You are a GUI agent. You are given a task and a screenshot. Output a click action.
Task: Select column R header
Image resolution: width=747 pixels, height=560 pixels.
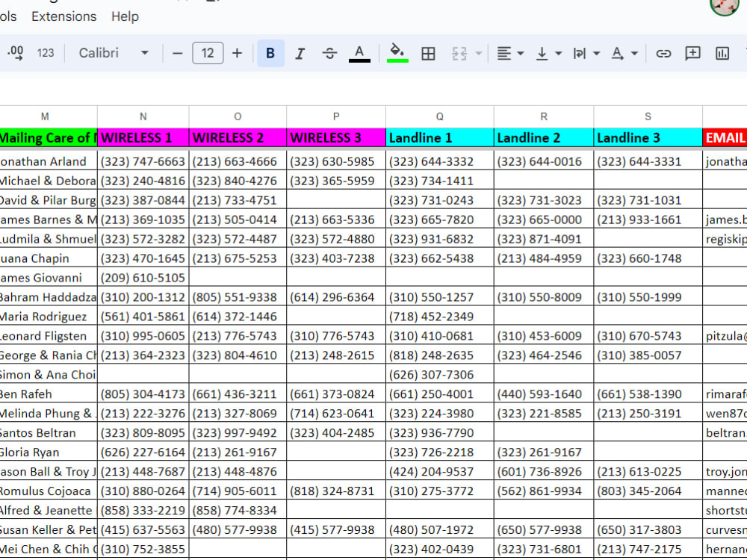click(x=544, y=116)
